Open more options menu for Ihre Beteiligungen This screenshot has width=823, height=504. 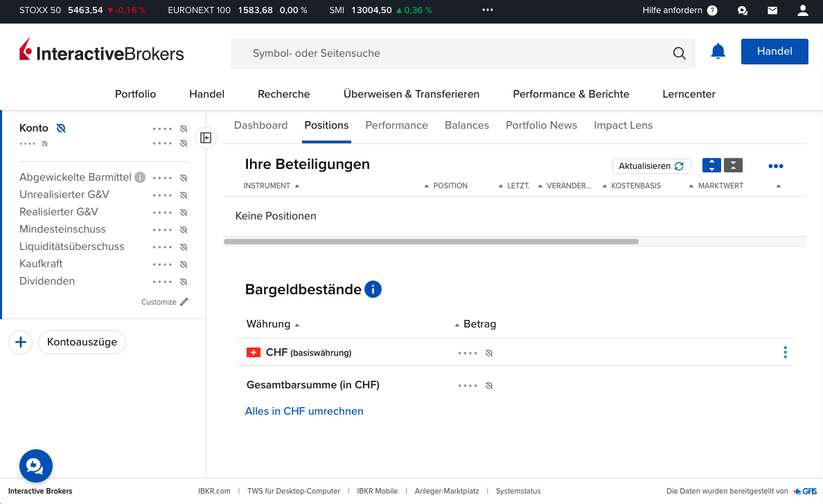[775, 166]
